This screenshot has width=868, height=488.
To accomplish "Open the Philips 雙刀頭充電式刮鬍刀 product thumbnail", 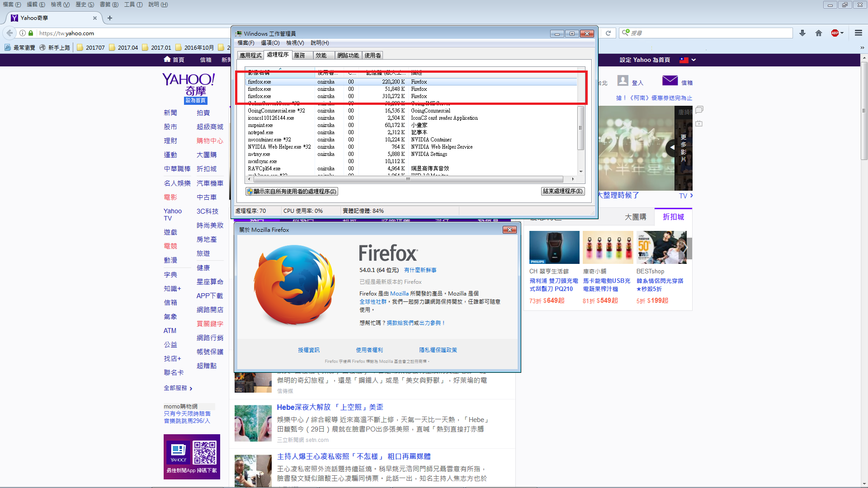I will click(554, 247).
